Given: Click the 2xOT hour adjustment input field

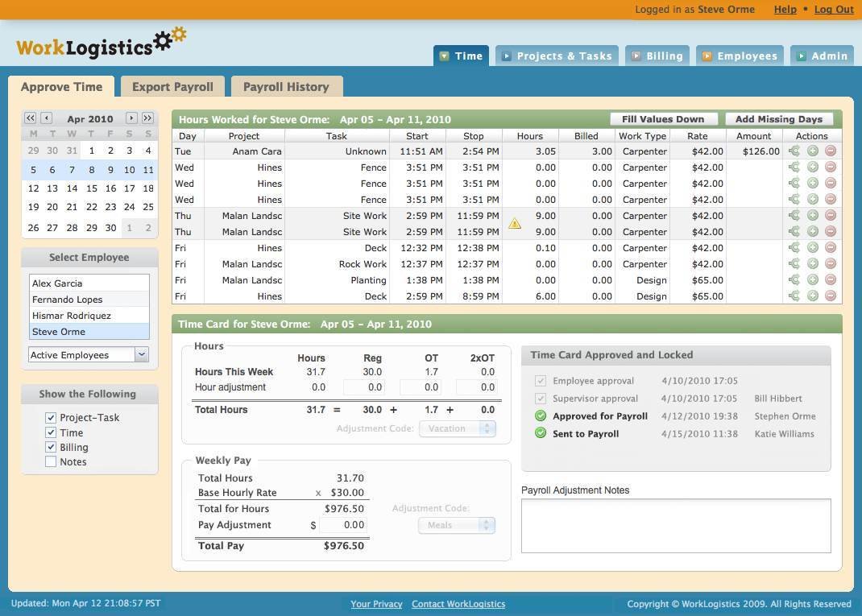Looking at the screenshot, I should point(476,387).
